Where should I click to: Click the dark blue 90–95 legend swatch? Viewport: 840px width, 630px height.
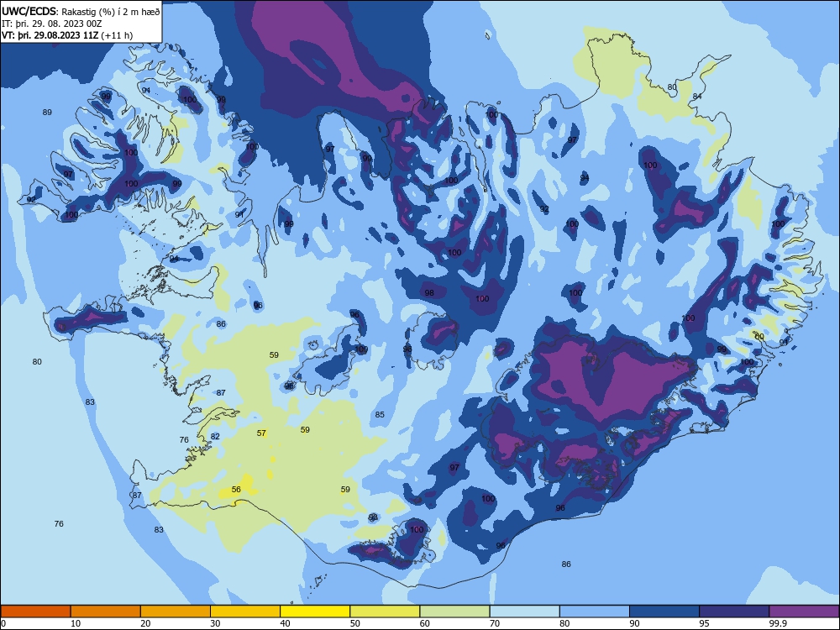[664, 612]
